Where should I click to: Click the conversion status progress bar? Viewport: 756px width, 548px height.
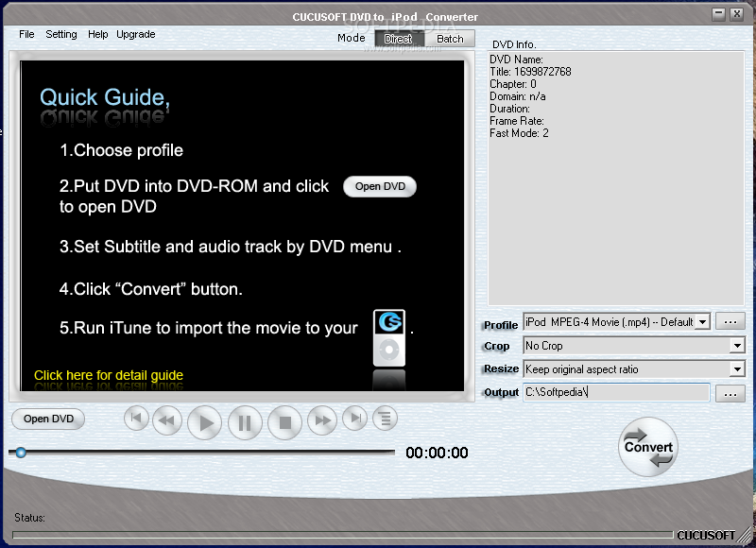pyautogui.click(x=343, y=535)
